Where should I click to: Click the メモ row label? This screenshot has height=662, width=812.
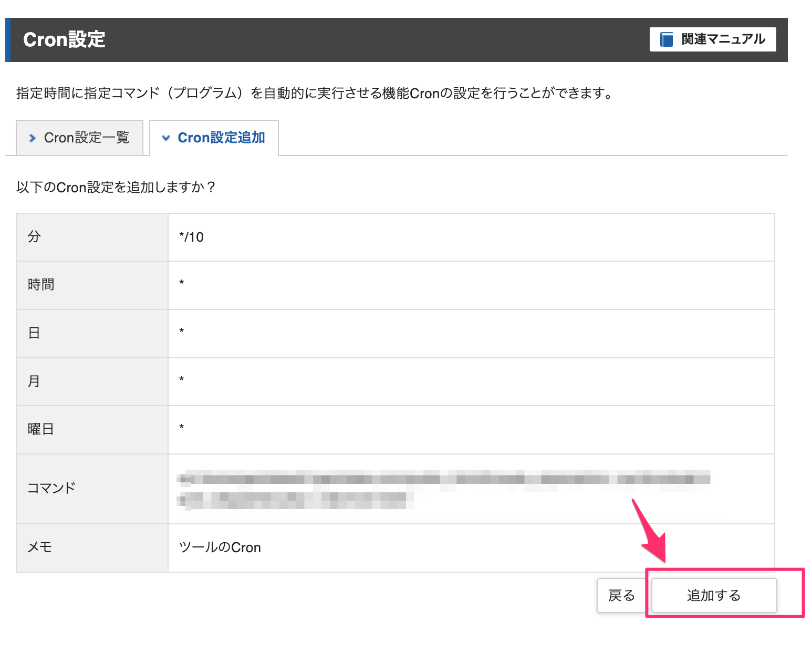40,547
